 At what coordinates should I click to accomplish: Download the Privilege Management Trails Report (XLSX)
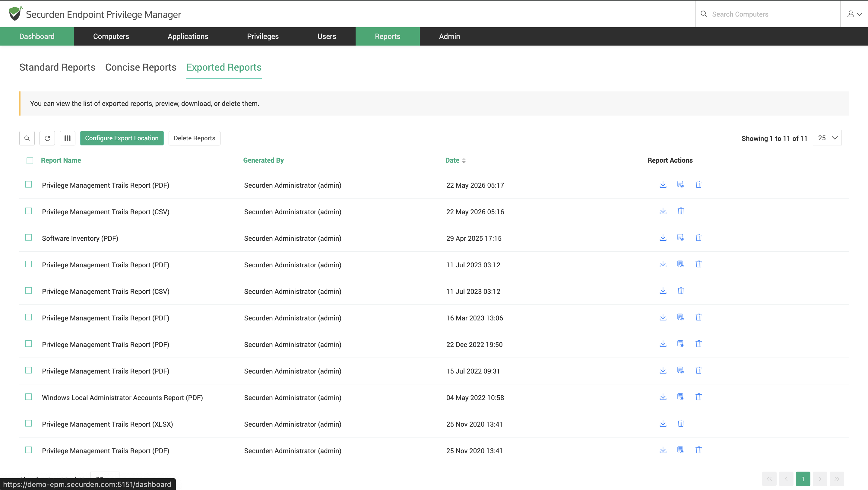point(663,424)
